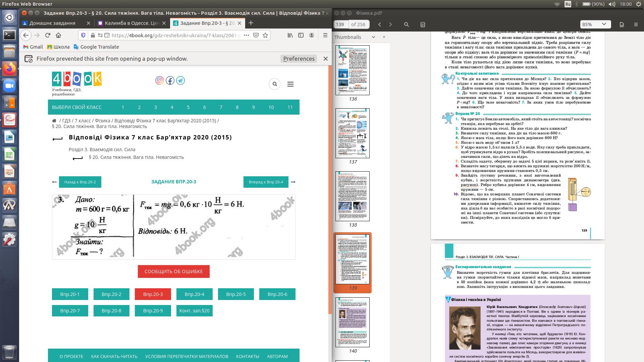Select class 7 in menu bar
Viewport: 644px width, 362px height.
coord(221,107)
